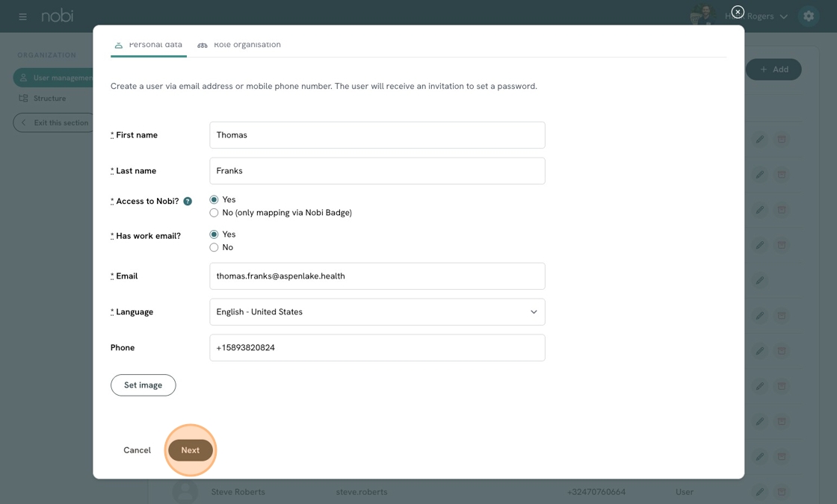837x504 pixels.
Task: Close the dialog with the X icon
Action: click(x=738, y=12)
